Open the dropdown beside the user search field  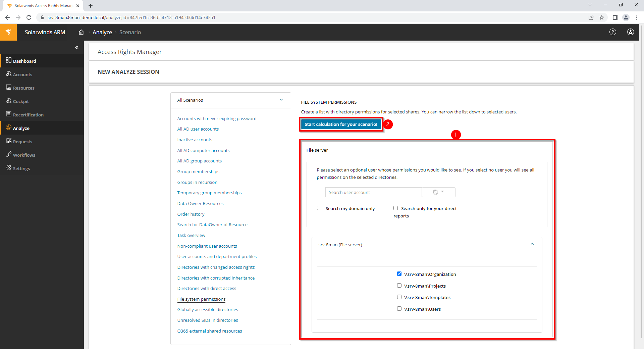[x=438, y=192]
